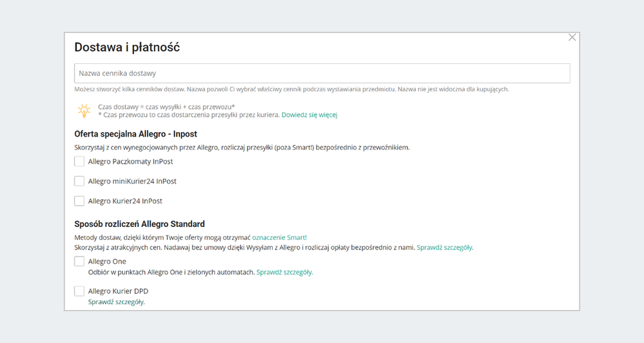Viewport: 644px width, 343px height.
Task: Check the Allegro One delivery option
Action: 79,262
